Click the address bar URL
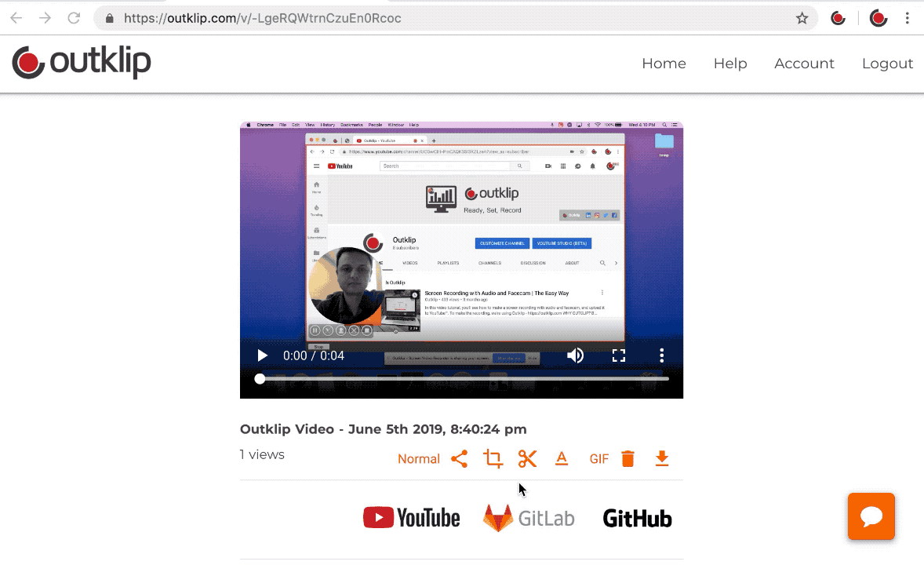The height and width of the screenshot is (565, 924). pyautogui.click(x=262, y=18)
